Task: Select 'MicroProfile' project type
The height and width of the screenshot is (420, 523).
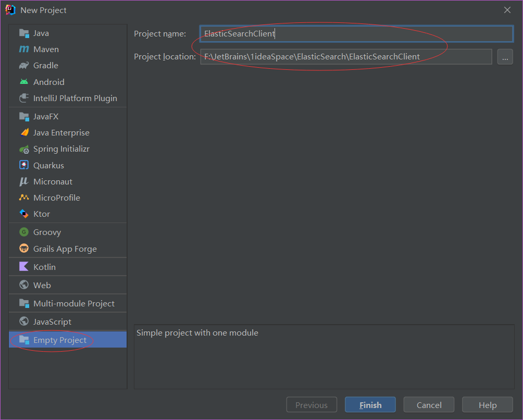Action: click(x=57, y=198)
